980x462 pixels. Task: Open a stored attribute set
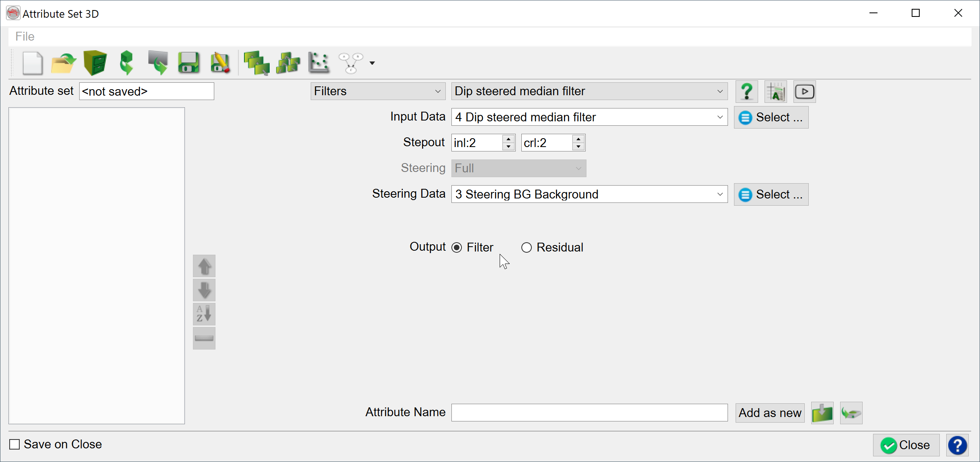point(63,63)
